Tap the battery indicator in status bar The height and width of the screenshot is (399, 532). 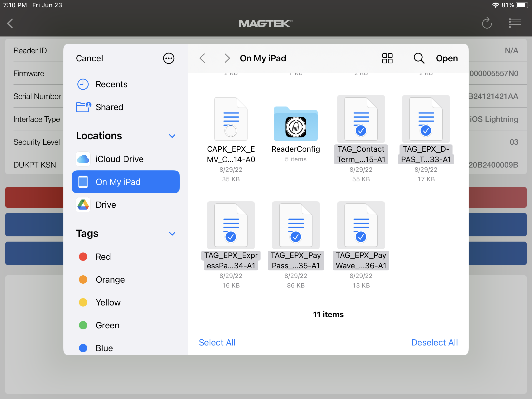[x=522, y=5]
